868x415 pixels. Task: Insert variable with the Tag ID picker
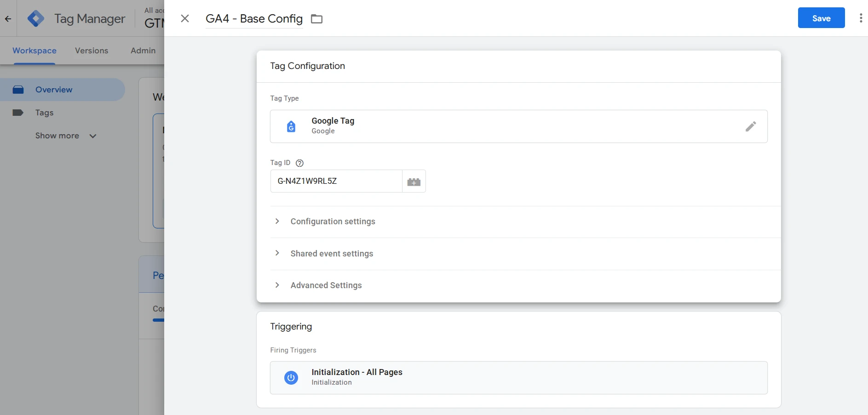[414, 182]
